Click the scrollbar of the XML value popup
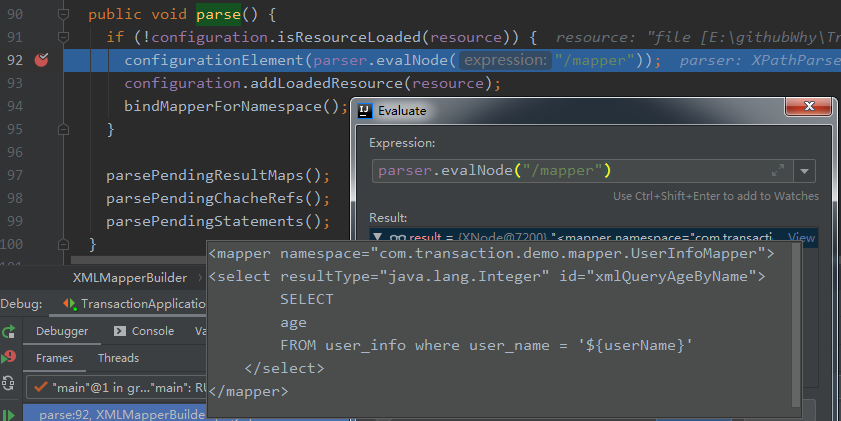 [x=796, y=326]
